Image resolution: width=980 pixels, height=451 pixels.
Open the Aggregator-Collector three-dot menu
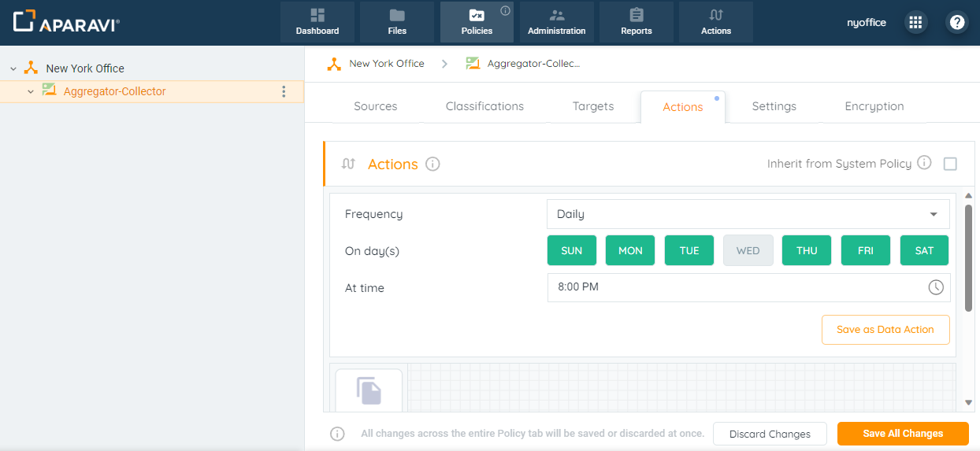tap(284, 91)
